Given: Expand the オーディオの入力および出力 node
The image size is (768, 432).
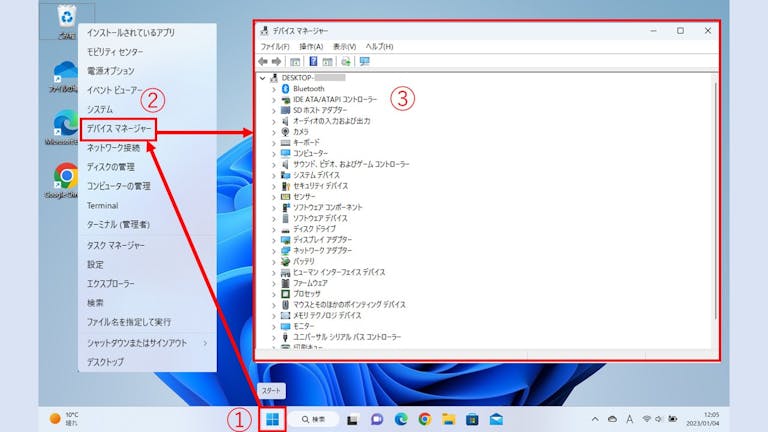Looking at the screenshot, I should tap(274, 121).
